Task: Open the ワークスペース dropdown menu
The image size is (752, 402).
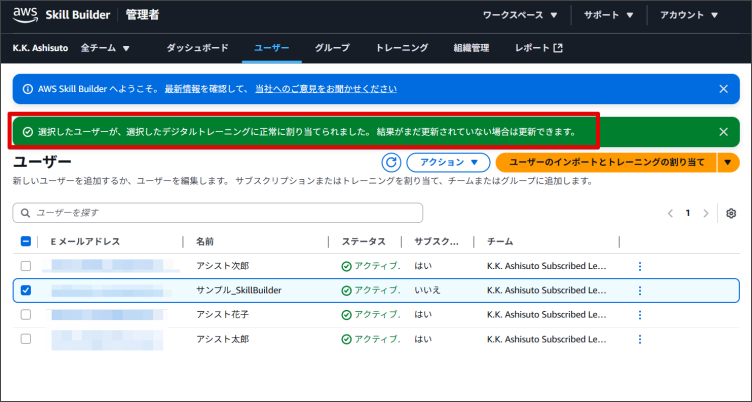Action: pos(520,16)
